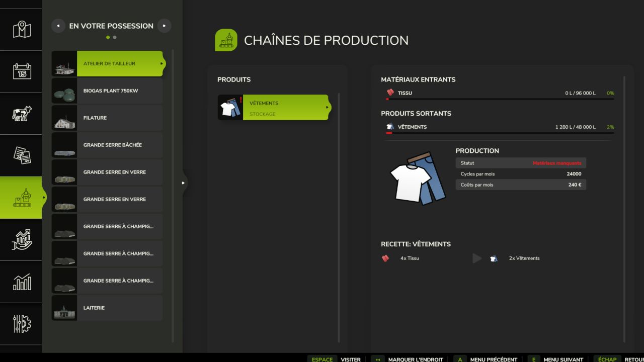This screenshot has height=362, width=644.
Task: Click the Tissu input progress bar
Action: point(500,99)
